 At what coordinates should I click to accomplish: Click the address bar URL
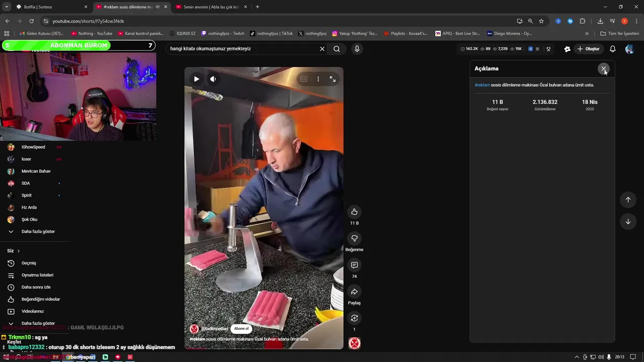pyautogui.click(x=88, y=21)
